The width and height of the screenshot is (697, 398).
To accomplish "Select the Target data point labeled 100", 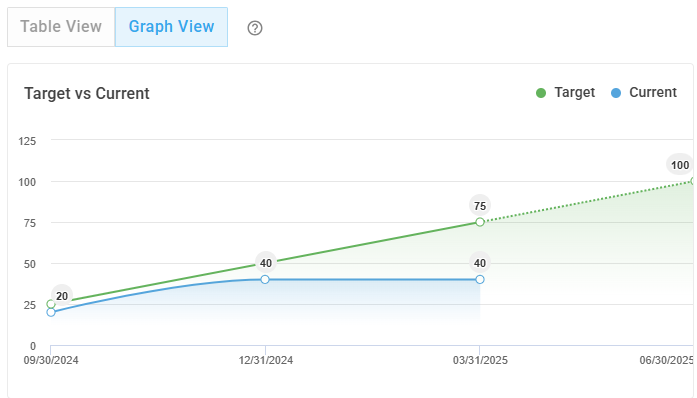I will click(693, 181).
